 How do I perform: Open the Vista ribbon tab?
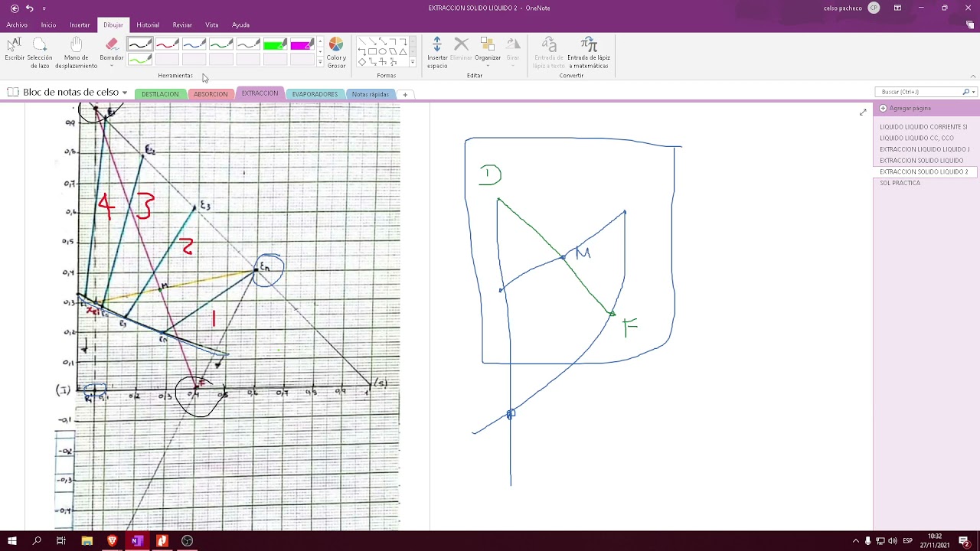212,24
